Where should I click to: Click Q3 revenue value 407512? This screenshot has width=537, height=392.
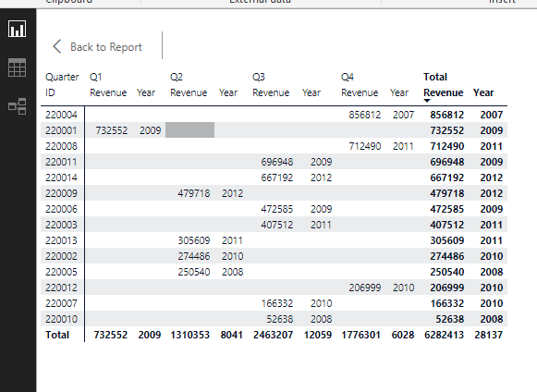(x=277, y=225)
